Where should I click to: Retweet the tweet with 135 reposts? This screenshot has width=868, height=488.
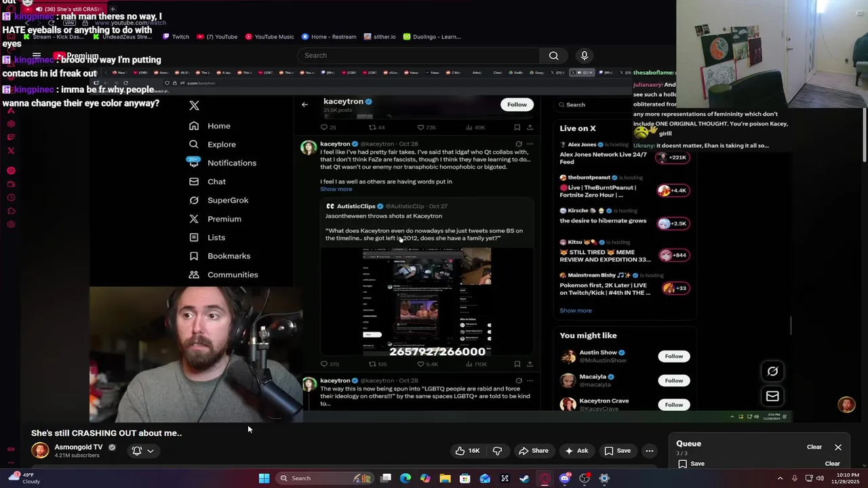[377, 364]
